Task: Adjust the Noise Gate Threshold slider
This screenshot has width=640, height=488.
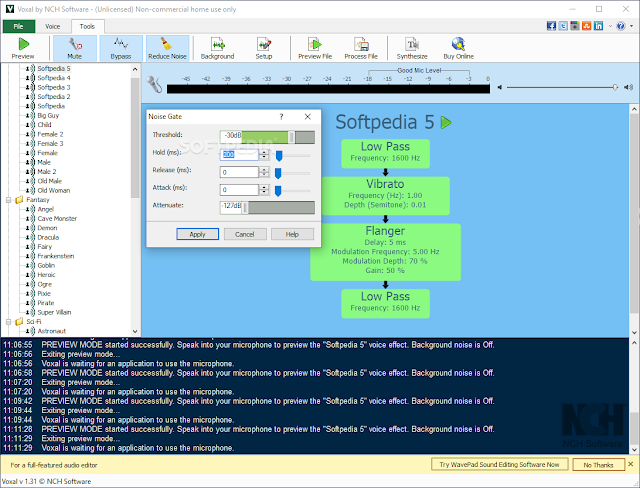Action: pyautogui.click(x=291, y=137)
